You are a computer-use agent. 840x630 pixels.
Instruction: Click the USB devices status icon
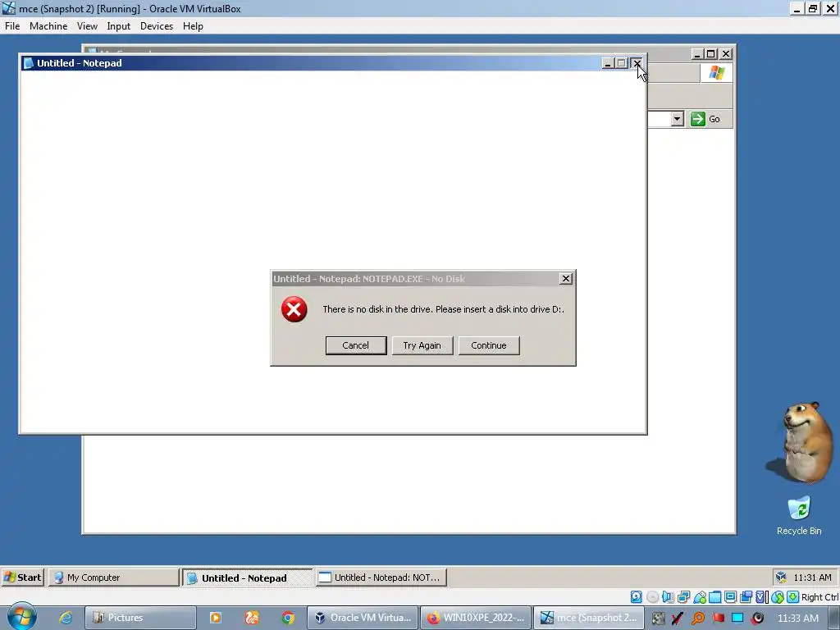pyautogui.click(x=700, y=597)
